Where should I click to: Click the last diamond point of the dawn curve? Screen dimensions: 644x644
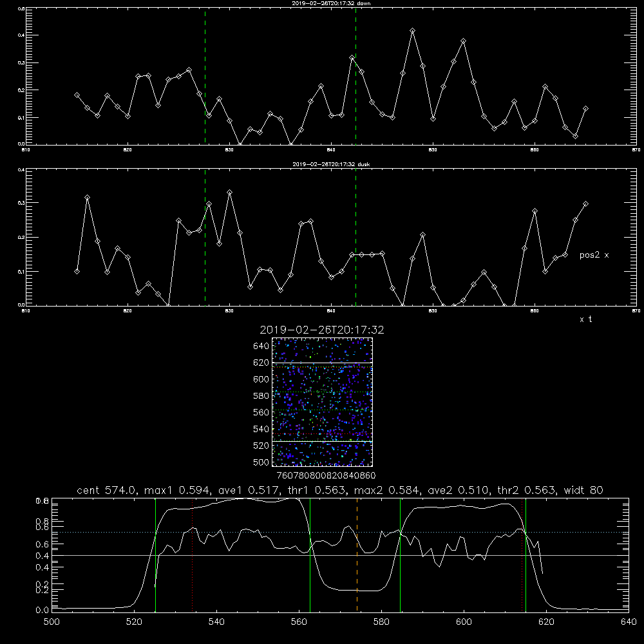pyautogui.click(x=585, y=108)
